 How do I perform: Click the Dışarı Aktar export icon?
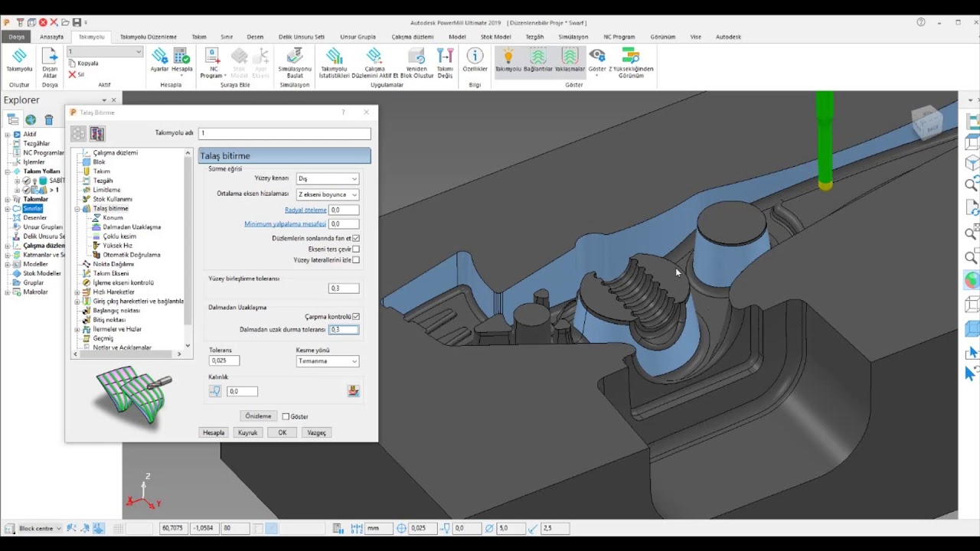point(50,56)
